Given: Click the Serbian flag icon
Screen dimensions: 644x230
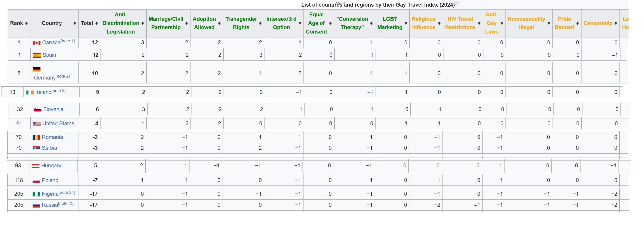Looking at the screenshot, I should pos(36,148).
